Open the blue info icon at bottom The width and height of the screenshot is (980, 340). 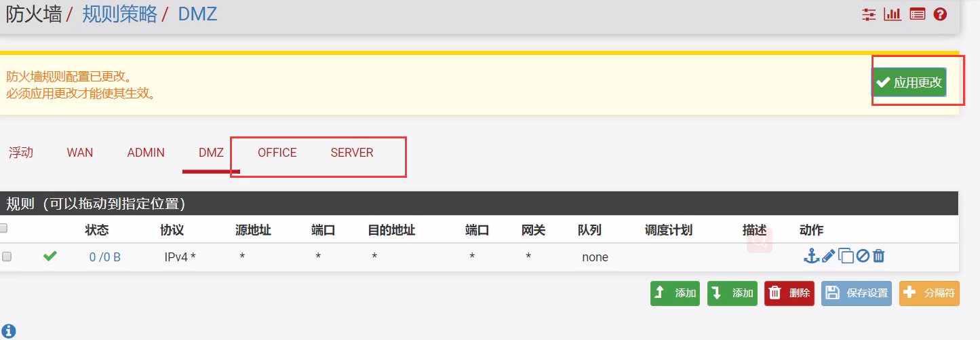coord(8,331)
